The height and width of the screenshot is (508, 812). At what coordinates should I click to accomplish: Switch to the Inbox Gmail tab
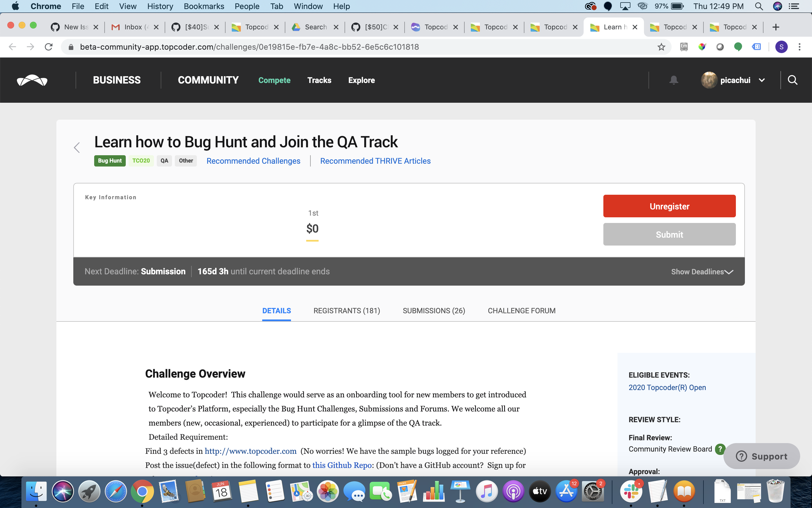click(x=135, y=27)
